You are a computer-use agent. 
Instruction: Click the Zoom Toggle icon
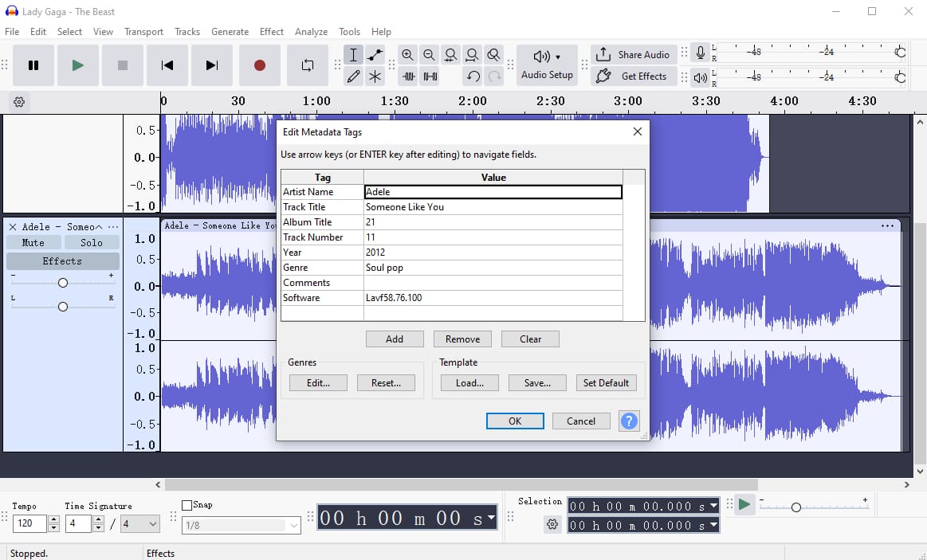(x=493, y=55)
